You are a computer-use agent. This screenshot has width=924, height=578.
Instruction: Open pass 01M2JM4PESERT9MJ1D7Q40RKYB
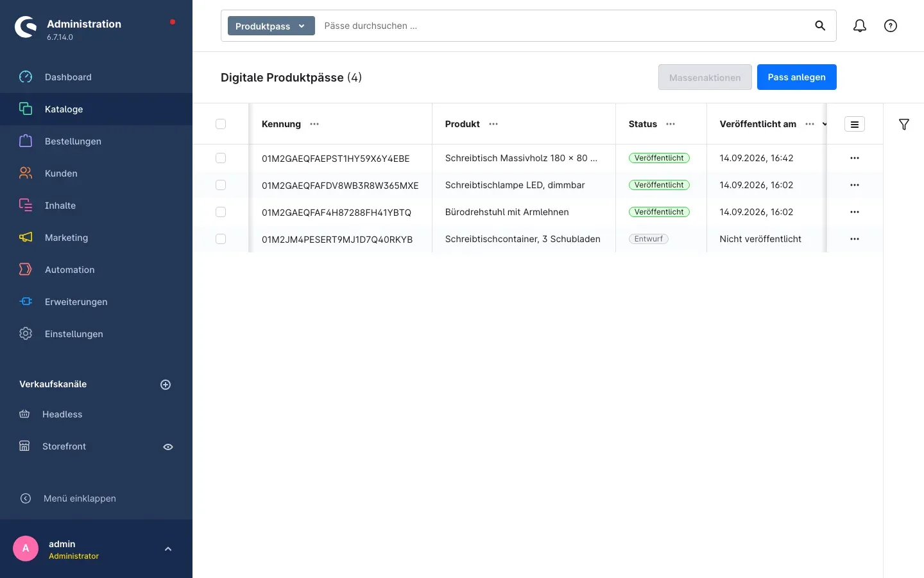[x=338, y=240]
